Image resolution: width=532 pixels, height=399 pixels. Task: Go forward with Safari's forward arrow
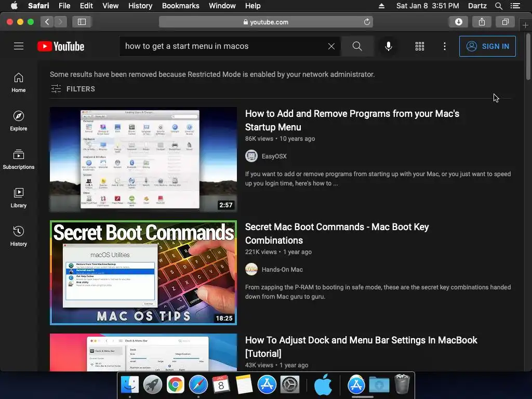pos(60,22)
